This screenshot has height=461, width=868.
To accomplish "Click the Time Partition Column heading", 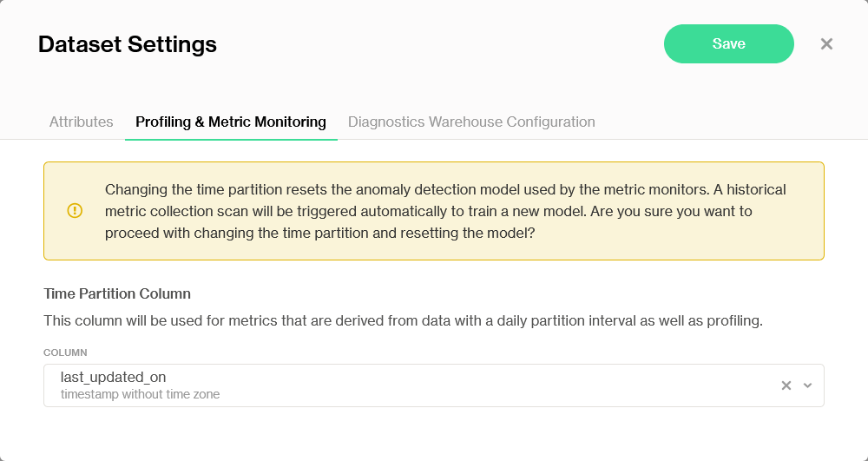I will pyautogui.click(x=117, y=293).
